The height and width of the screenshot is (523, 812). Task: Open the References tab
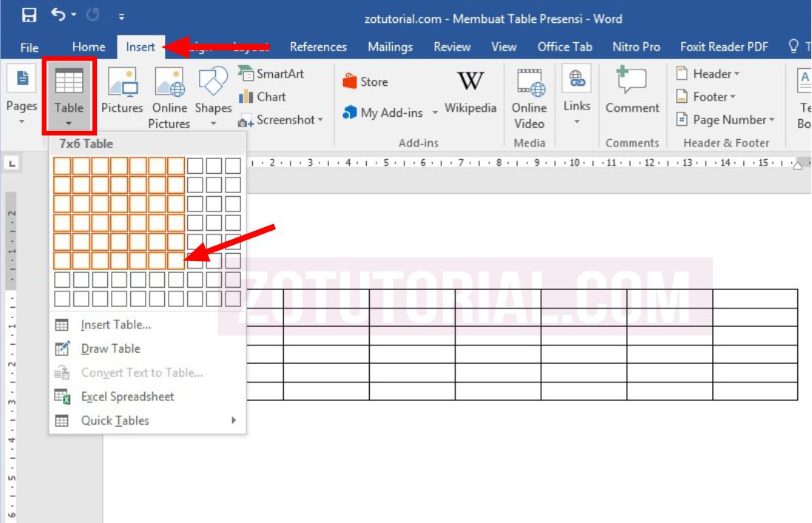click(x=318, y=47)
